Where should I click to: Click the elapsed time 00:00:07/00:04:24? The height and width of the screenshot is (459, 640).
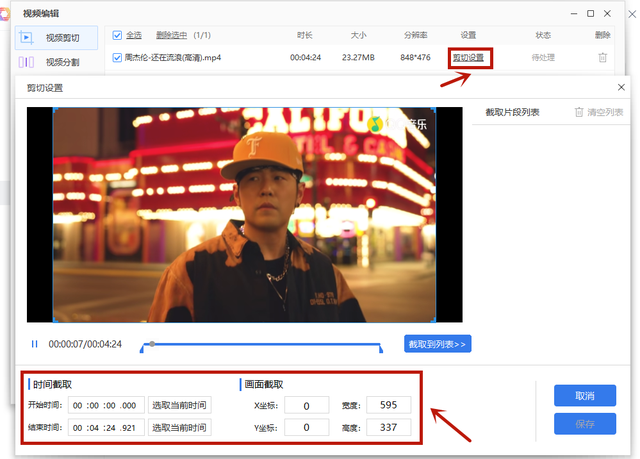pos(85,344)
